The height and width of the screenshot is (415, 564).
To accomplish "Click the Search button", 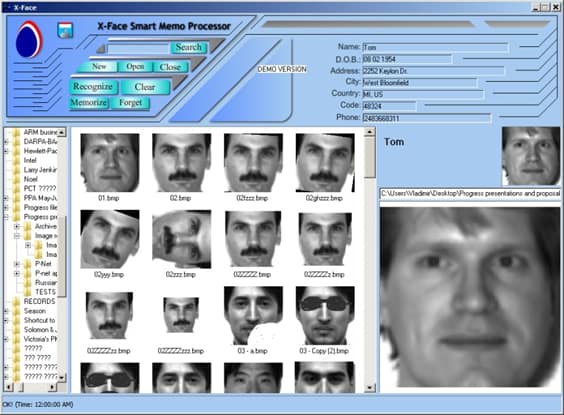I will [x=188, y=47].
